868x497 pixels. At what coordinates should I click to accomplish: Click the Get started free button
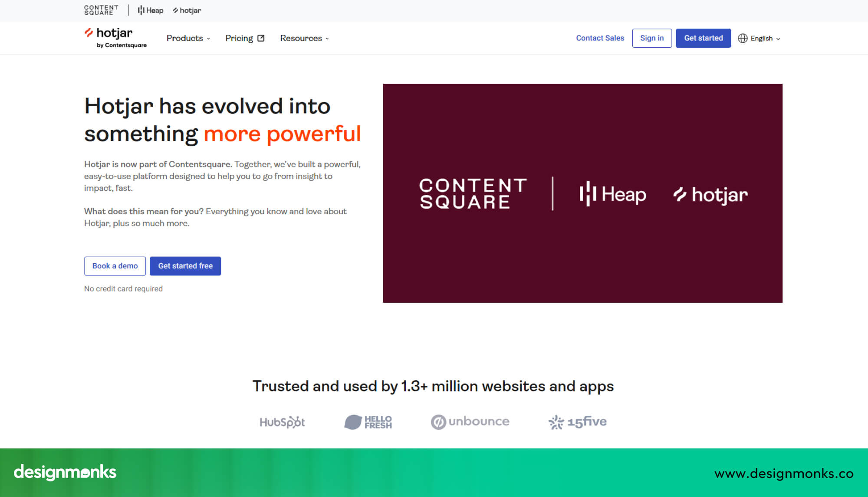[185, 266]
